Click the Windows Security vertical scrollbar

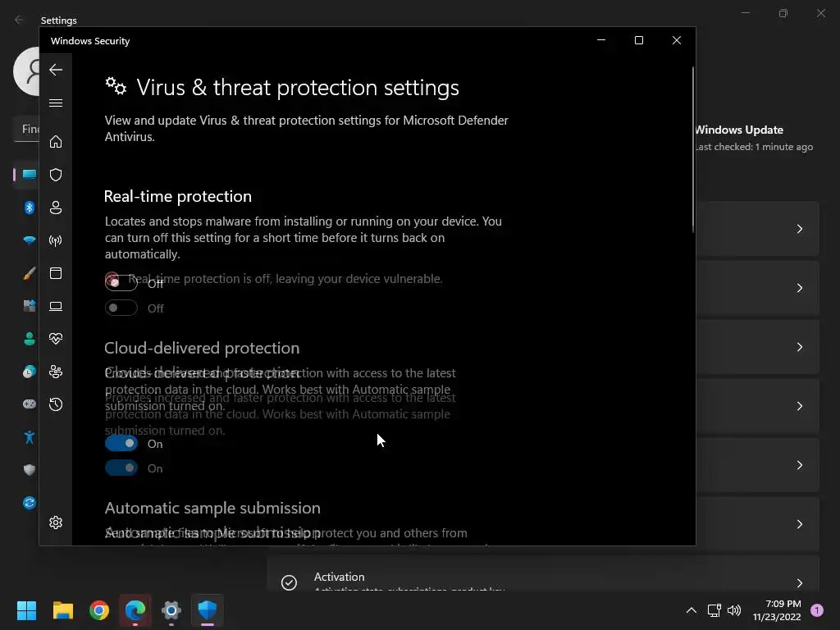(x=693, y=150)
